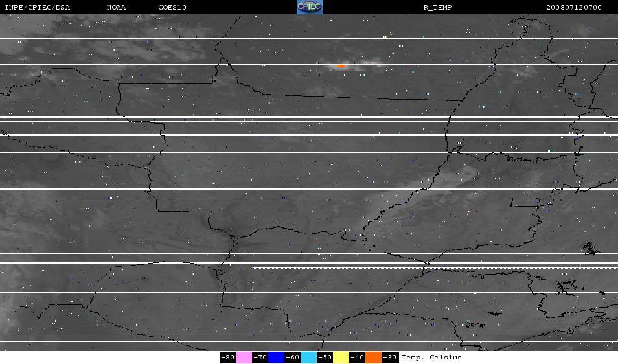The height and width of the screenshot is (364, 618).
Task: Click the -80 legend value
Action: click(x=228, y=358)
